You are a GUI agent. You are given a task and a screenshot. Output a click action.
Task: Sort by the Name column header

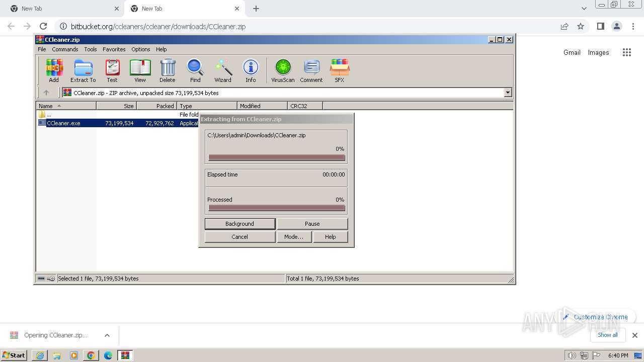coord(66,106)
